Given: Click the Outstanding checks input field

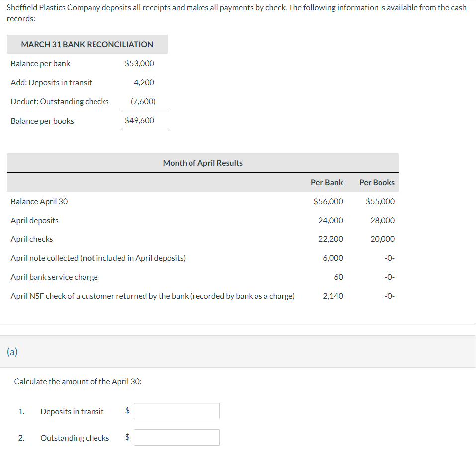Looking at the screenshot, I should pyautogui.click(x=177, y=437).
